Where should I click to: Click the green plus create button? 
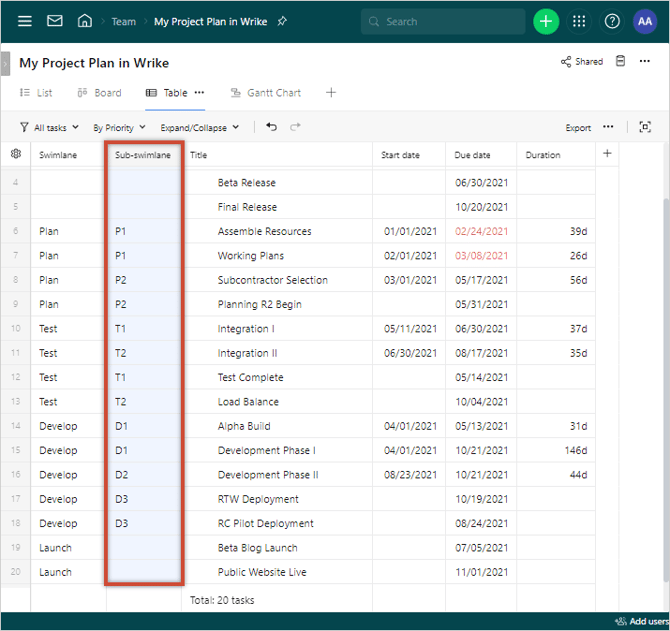[x=546, y=21]
